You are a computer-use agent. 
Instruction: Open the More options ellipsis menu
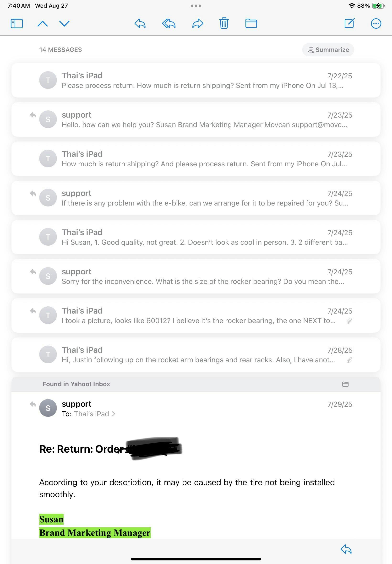pyautogui.click(x=376, y=24)
